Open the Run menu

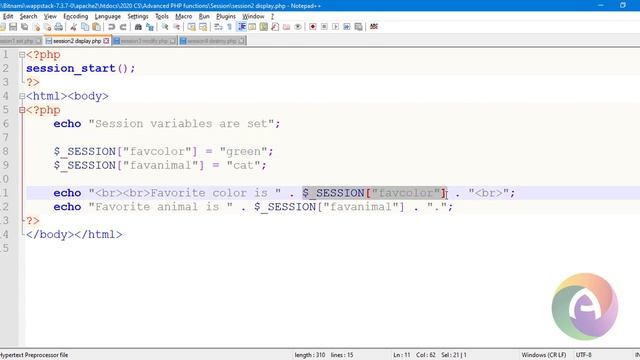tap(204, 16)
